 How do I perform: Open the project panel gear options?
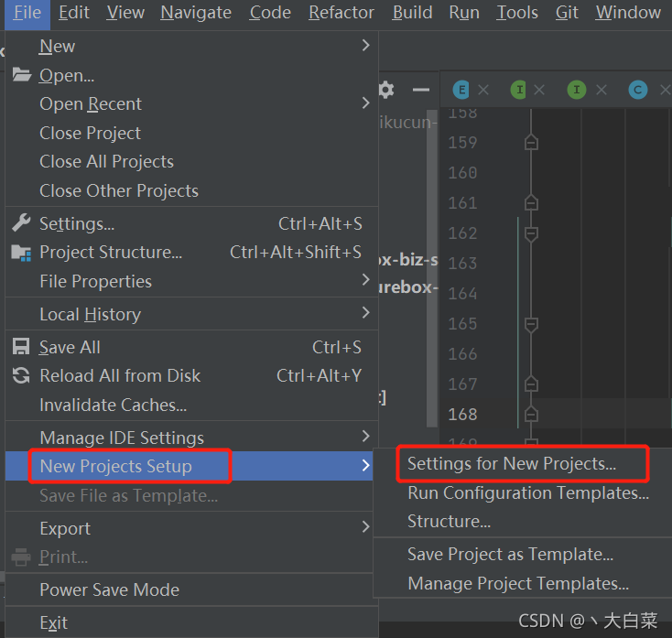tap(386, 90)
